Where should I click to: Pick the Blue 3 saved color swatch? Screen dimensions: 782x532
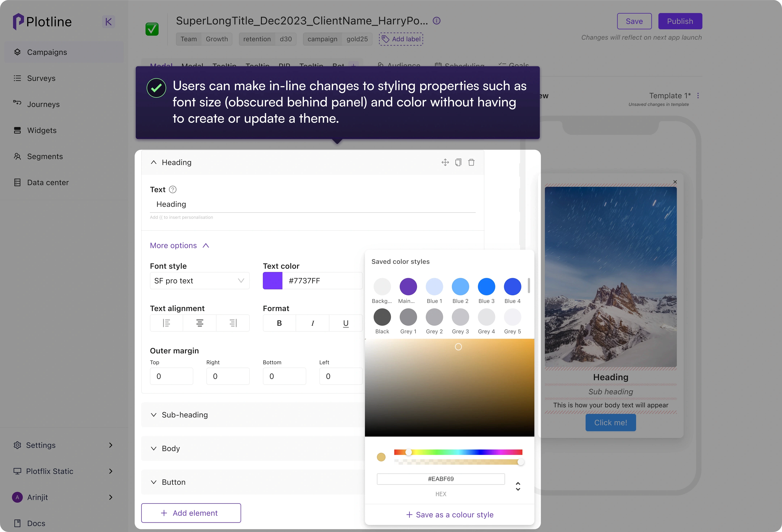486,286
